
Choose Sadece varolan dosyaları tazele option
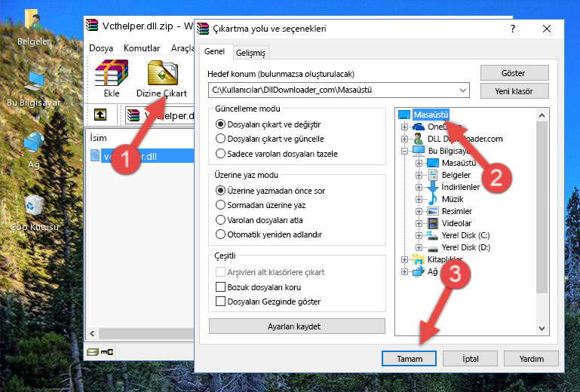(276, 154)
